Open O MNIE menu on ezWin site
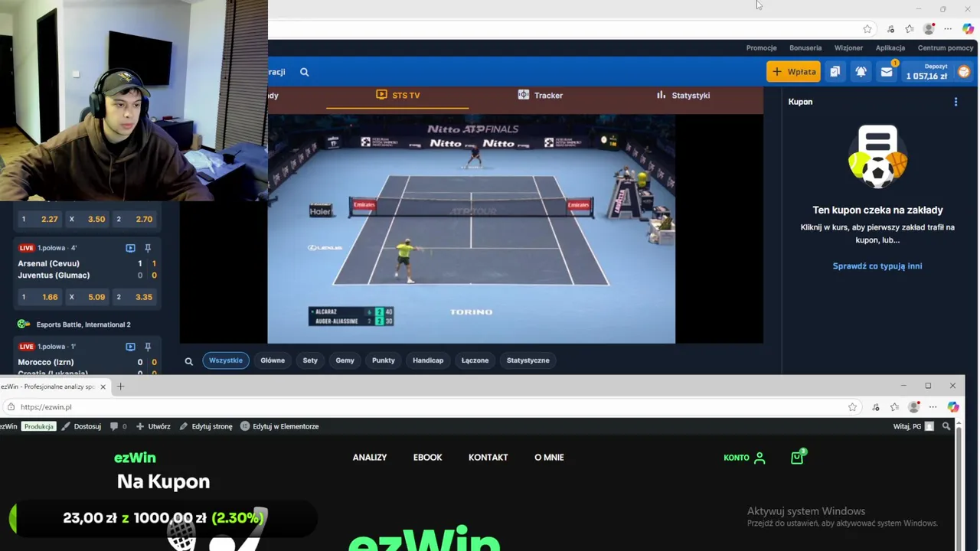Screen dimensions: 980x551 [549, 458]
